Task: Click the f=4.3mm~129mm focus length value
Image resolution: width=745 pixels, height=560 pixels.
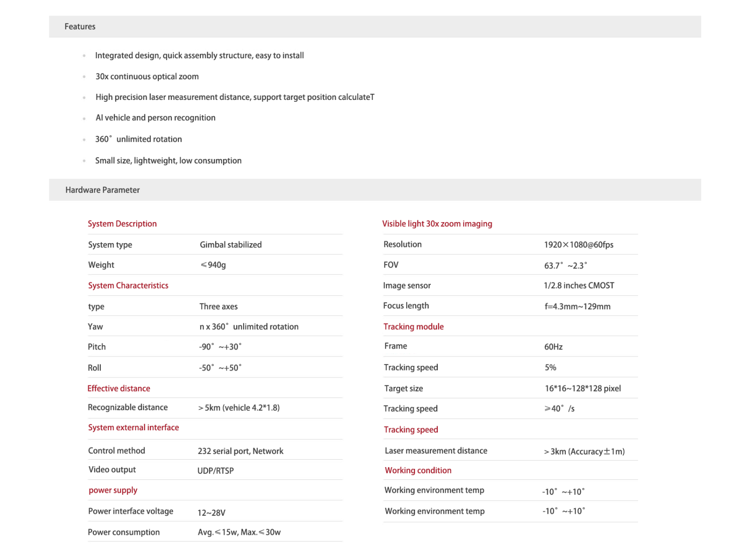Action: (x=577, y=306)
